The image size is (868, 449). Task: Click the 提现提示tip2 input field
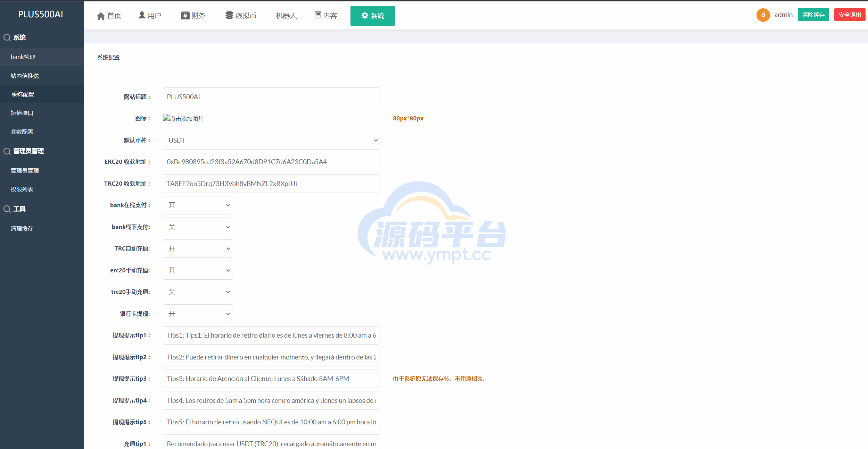pyautogui.click(x=271, y=357)
